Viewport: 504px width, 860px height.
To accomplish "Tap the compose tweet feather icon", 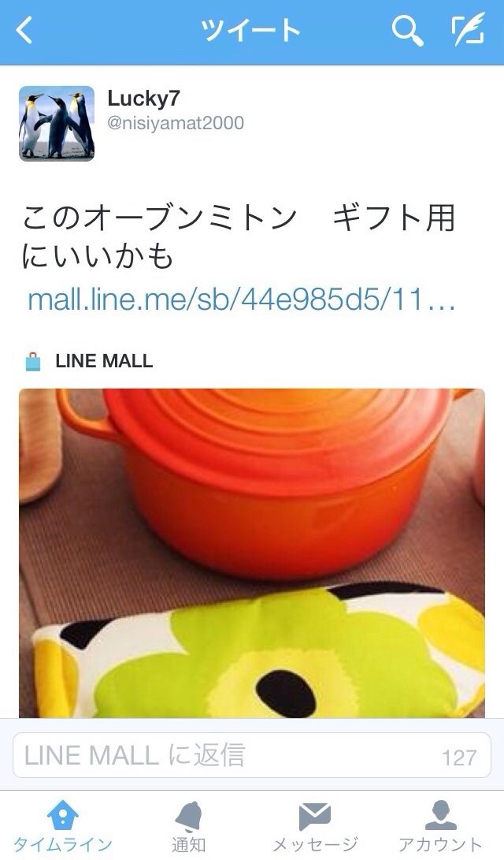I will (x=469, y=31).
